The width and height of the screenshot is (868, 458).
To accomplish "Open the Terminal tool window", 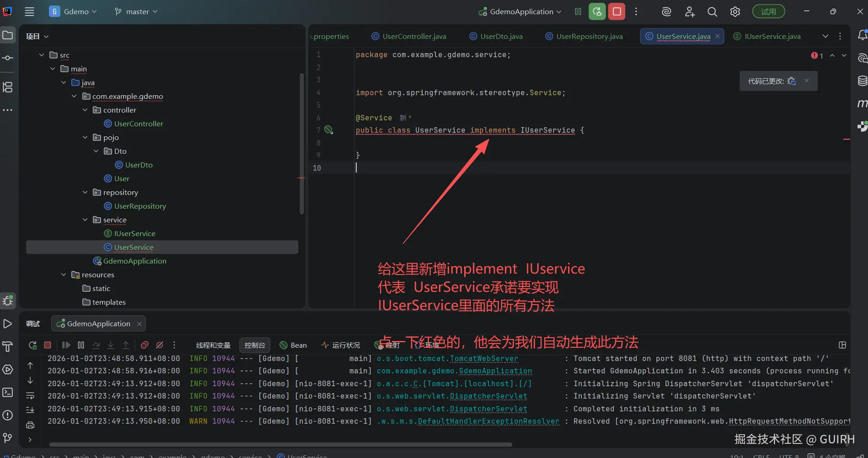I will click(x=8, y=392).
